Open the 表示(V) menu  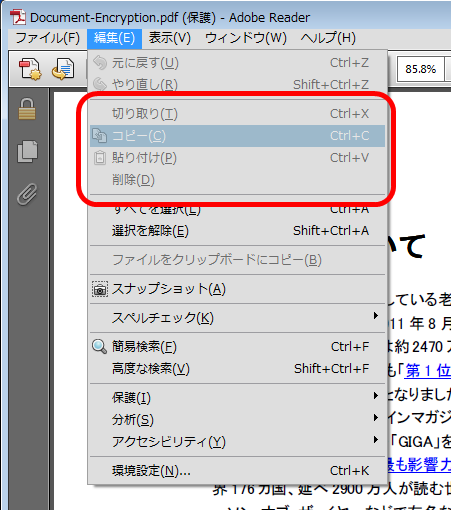[x=170, y=38]
